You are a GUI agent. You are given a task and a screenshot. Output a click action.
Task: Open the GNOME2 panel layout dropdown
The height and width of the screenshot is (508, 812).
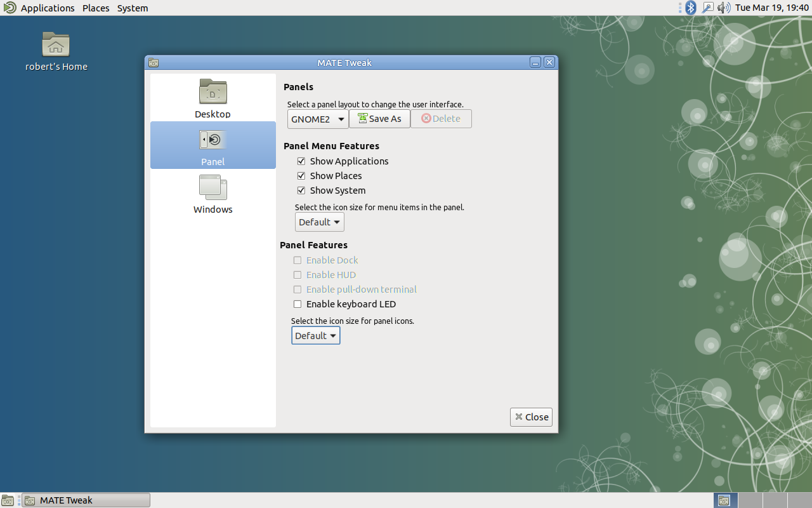pos(318,119)
